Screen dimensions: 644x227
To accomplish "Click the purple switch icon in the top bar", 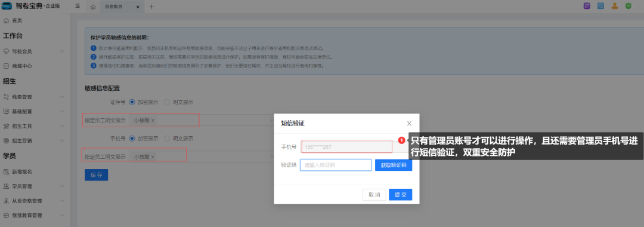I will [x=587, y=6].
